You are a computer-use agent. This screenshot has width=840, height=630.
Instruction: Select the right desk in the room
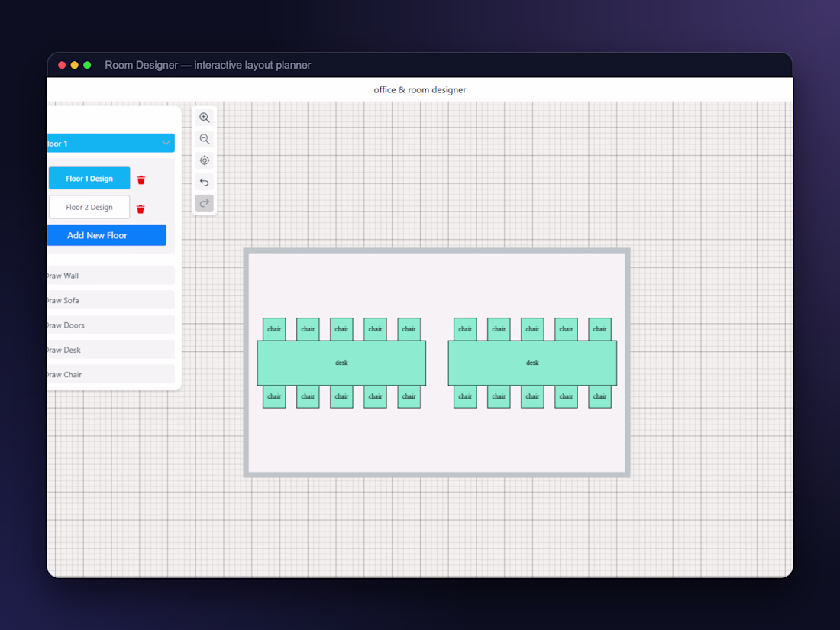point(532,363)
